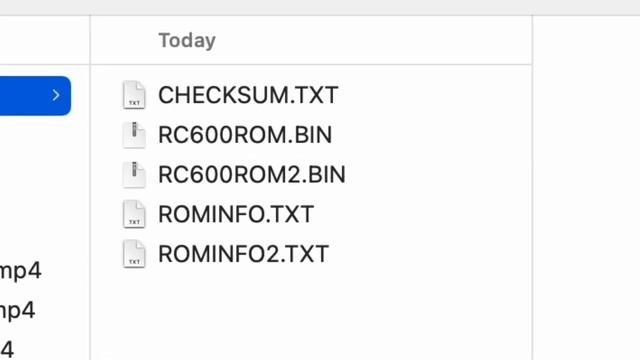Click the empty preview column on right

click(x=587, y=188)
